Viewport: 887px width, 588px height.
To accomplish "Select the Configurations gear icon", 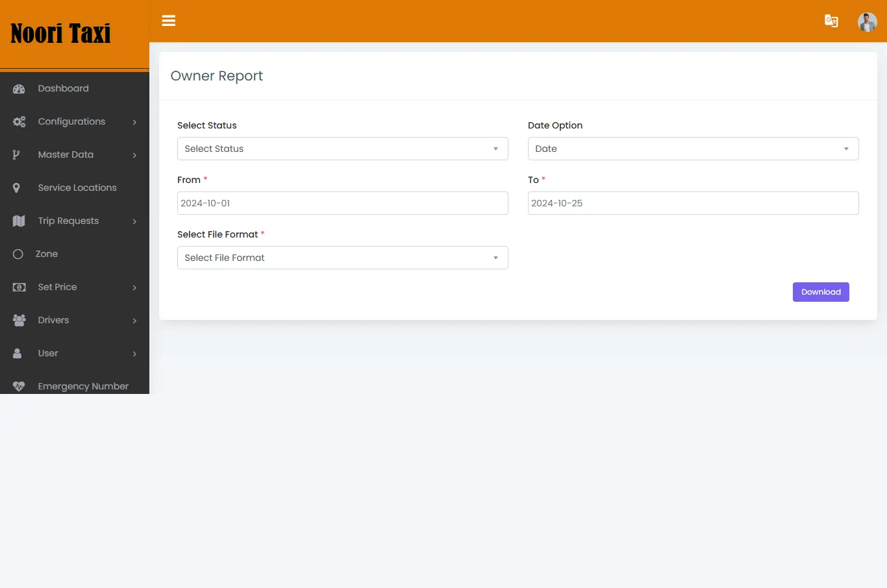I will pos(18,121).
